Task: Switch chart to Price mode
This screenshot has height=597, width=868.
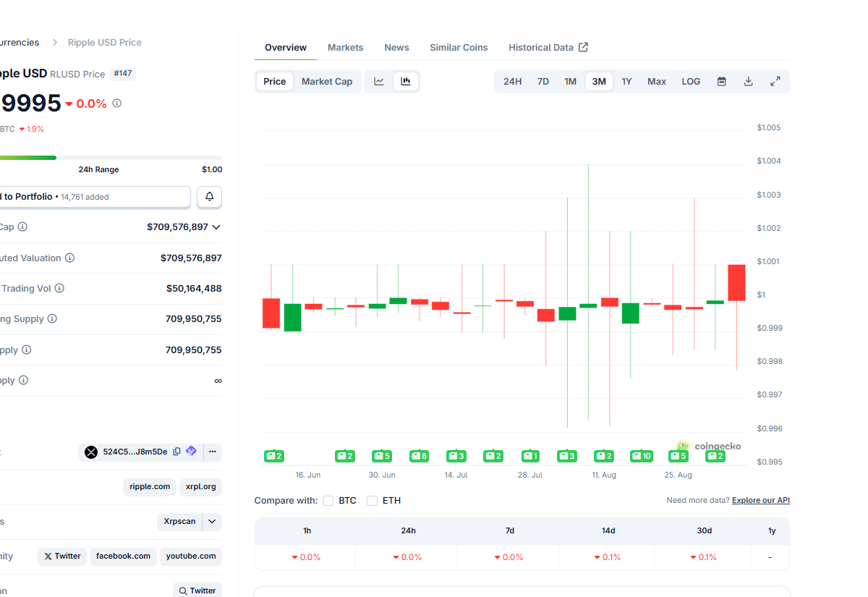Action: (x=275, y=81)
